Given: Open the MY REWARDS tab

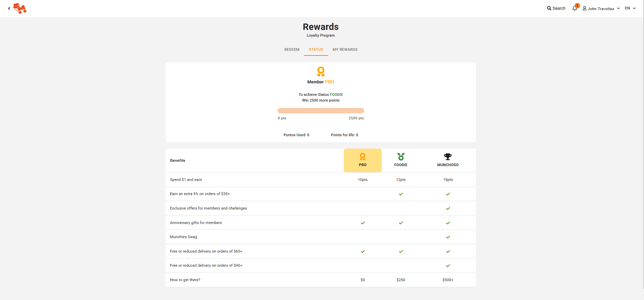Looking at the screenshot, I should click(345, 49).
